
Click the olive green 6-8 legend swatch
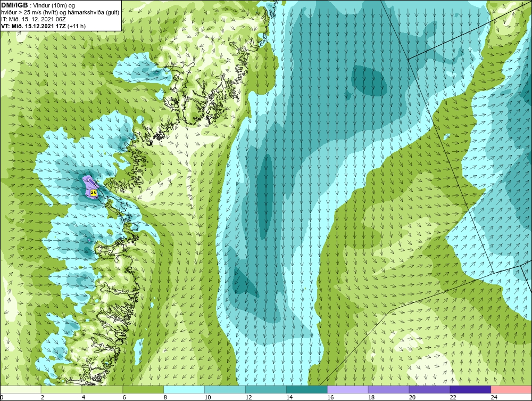pos(143,389)
